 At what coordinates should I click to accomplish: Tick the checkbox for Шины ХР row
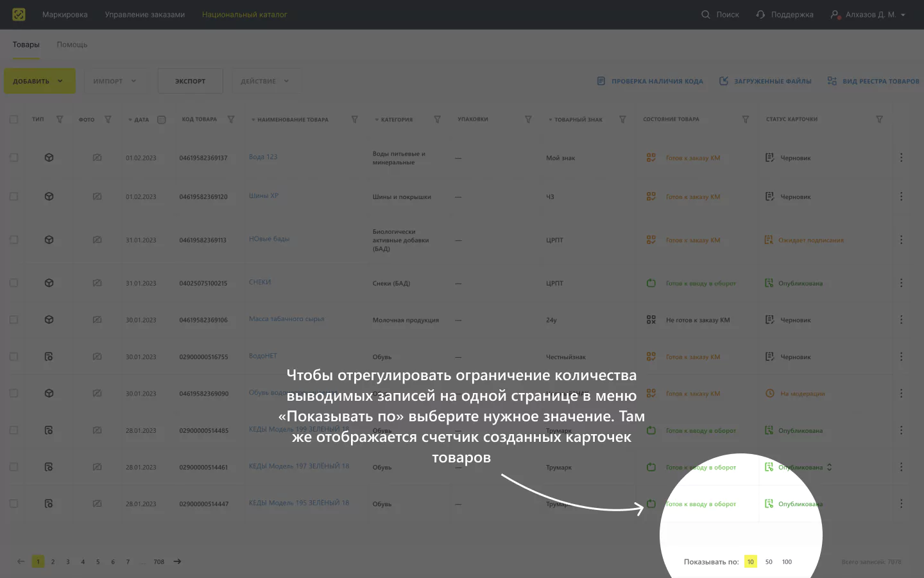[x=13, y=197]
